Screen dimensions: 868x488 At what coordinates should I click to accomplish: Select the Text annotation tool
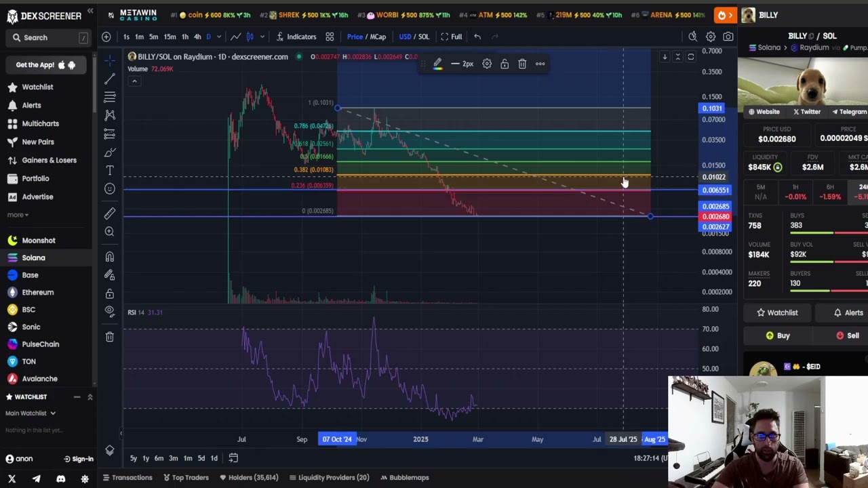click(110, 171)
